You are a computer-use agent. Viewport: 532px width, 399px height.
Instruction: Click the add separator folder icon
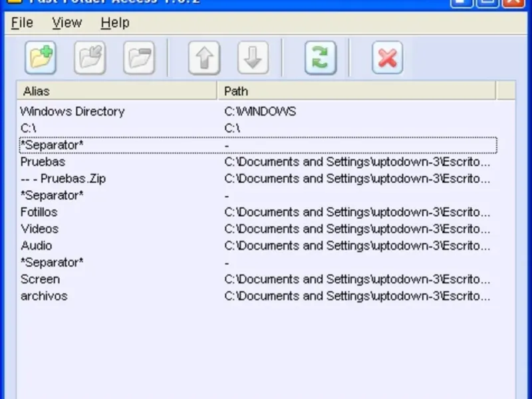tap(139, 58)
